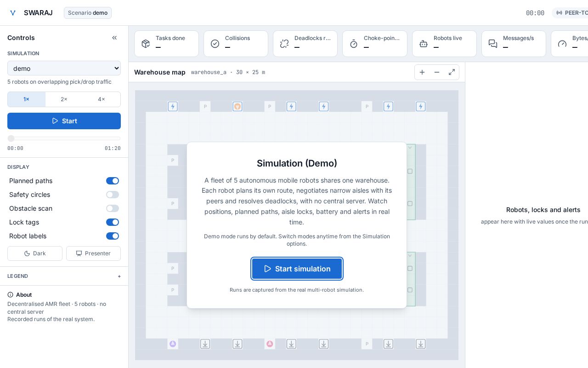Switch off Robot labels
The image size is (588, 368).
point(113,236)
